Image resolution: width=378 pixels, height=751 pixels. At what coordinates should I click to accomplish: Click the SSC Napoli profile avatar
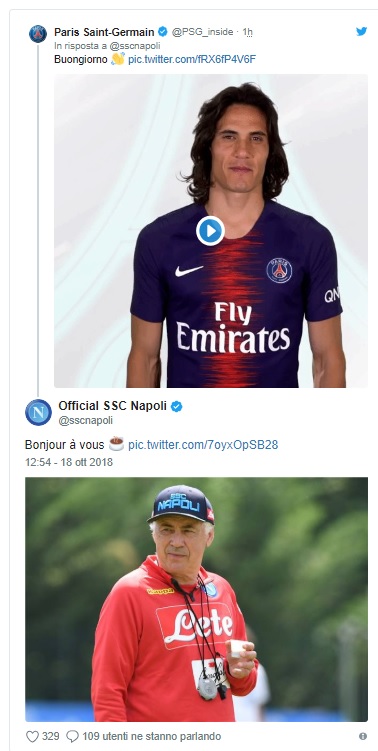click(x=38, y=412)
